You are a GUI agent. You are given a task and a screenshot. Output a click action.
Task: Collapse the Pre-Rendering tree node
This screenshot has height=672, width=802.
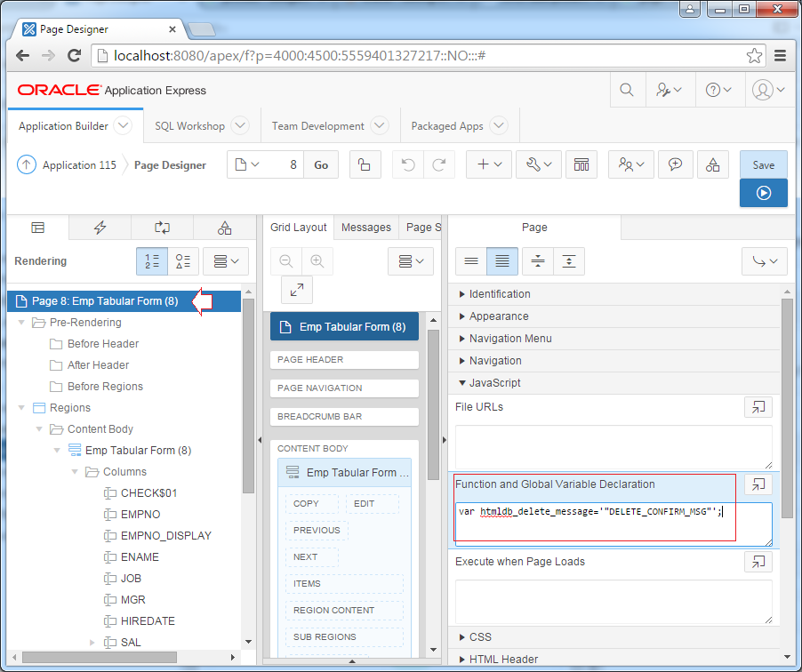(x=21, y=322)
